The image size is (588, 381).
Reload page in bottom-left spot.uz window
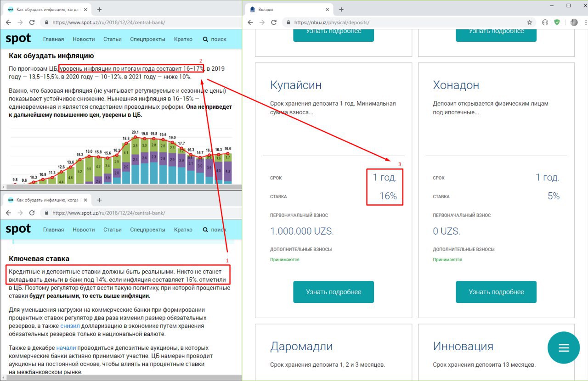click(x=32, y=213)
